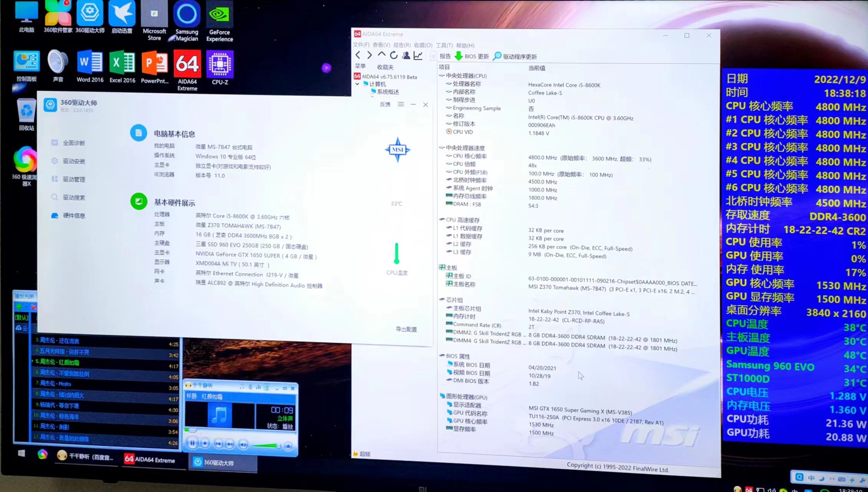Click 报告 in AIDA64 toolbar
Image resolution: width=868 pixels, height=492 pixels.
[441, 56]
